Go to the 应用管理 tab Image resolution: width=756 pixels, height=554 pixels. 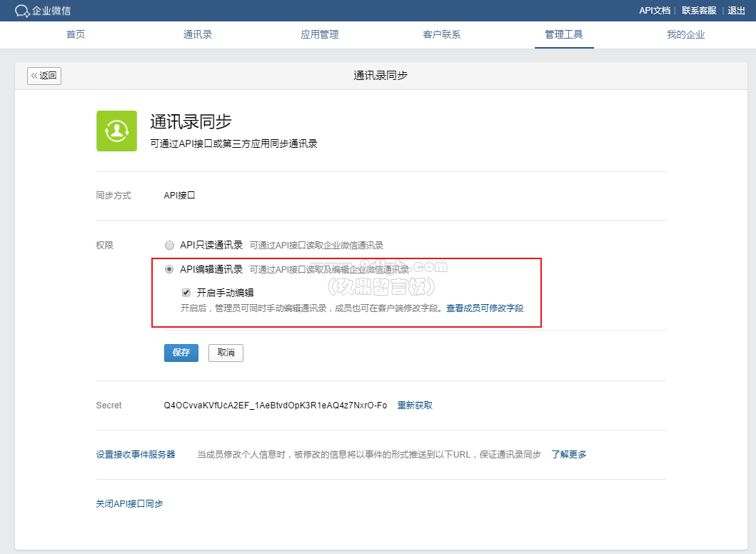[x=320, y=34]
